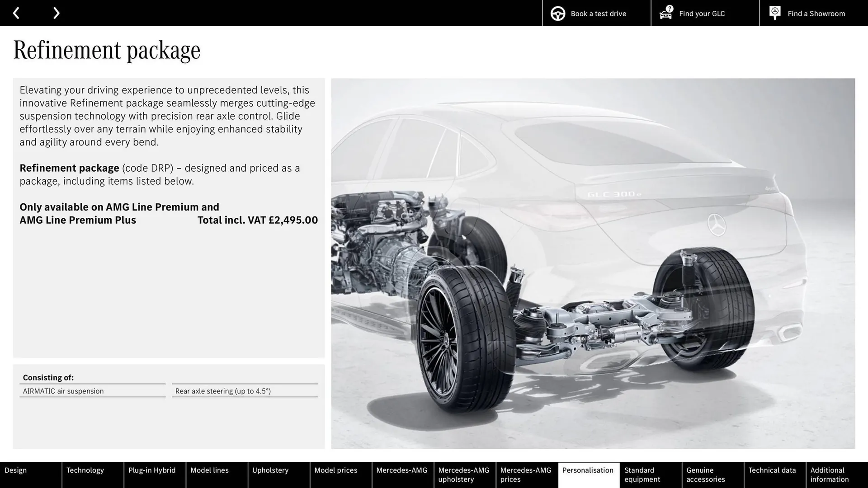
Task: Click the steering wheel test drive icon
Action: (558, 14)
